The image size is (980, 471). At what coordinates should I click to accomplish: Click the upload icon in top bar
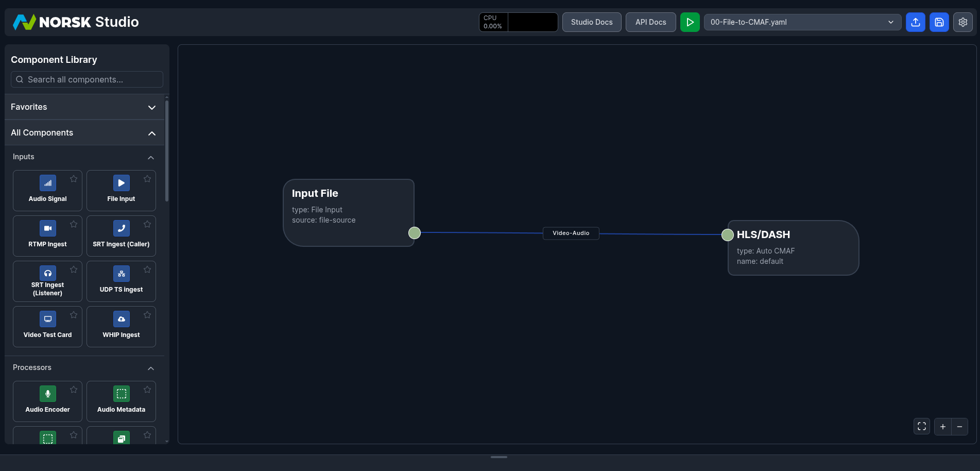pos(915,22)
